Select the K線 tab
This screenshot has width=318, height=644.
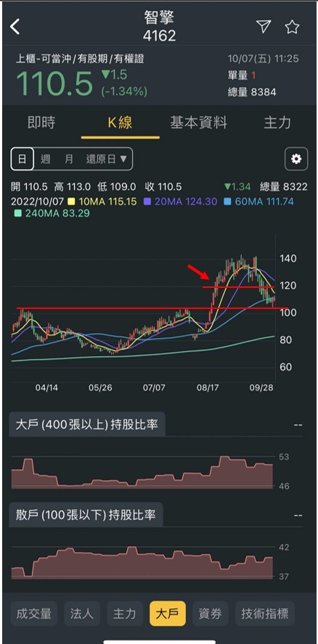coord(120,123)
